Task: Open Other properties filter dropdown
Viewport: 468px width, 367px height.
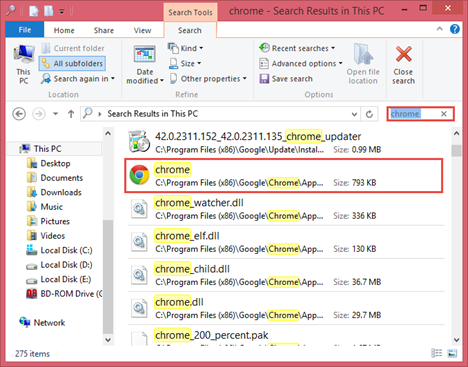Action: click(208, 79)
